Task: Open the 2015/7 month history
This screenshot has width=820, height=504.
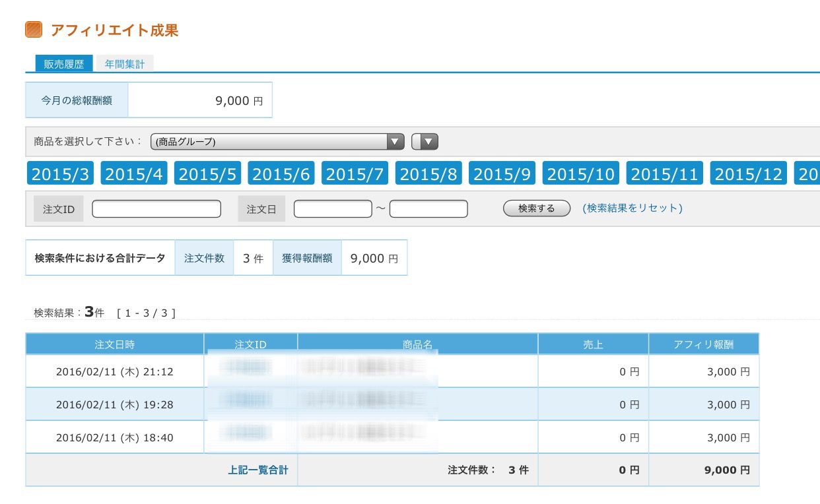Action: [355, 174]
